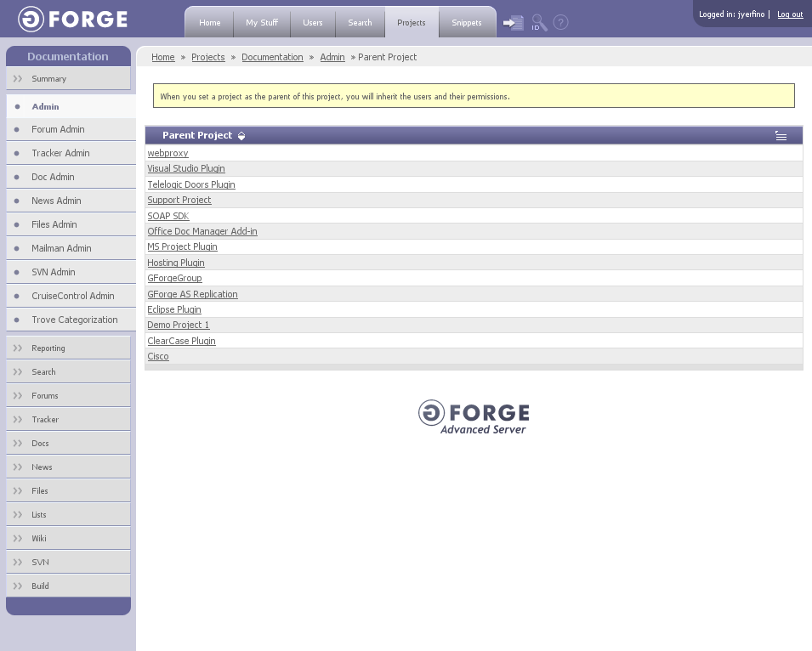
Task: Choose ClearCase Plugin as parent project
Action: point(181,341)
